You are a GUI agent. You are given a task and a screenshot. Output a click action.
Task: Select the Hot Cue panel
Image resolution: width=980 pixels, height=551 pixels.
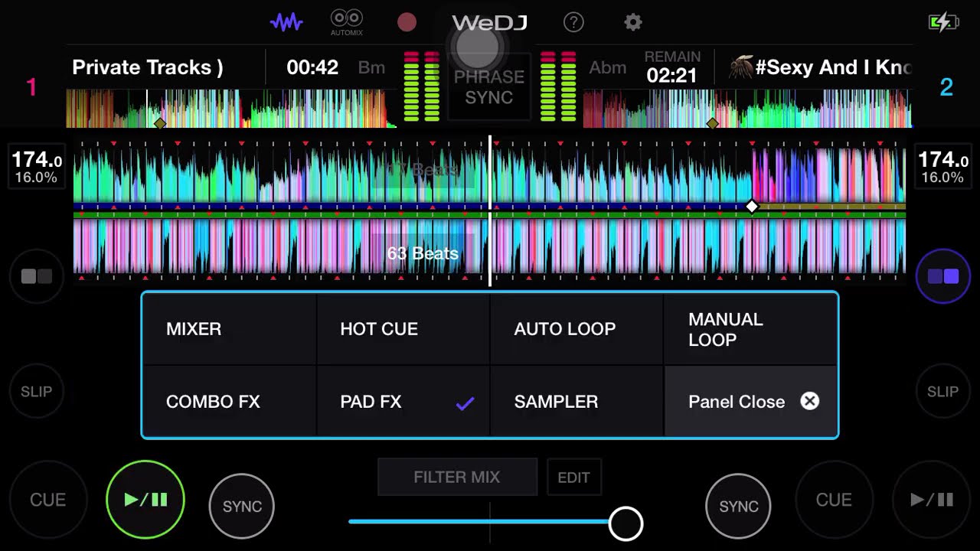(403, 329)
